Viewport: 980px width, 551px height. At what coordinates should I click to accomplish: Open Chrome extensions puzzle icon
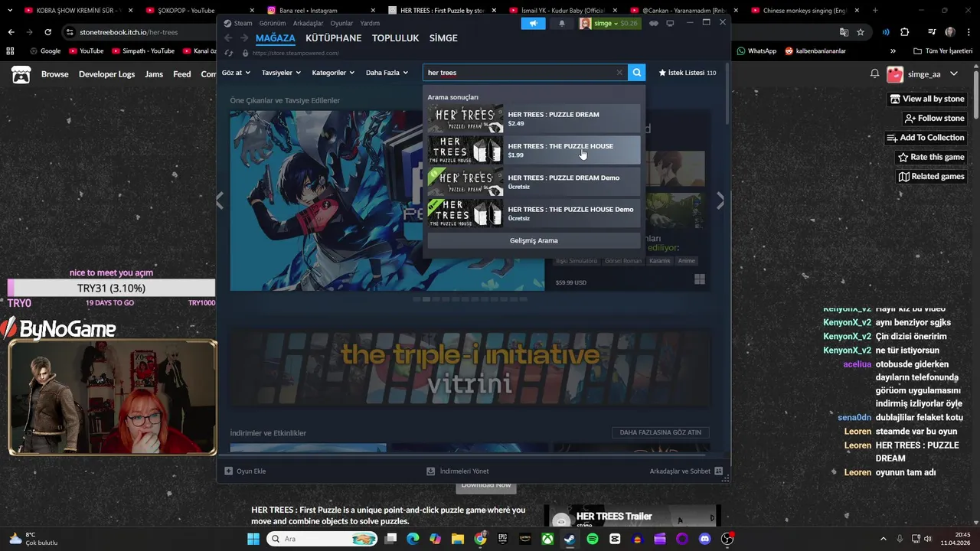click(904, 32)
